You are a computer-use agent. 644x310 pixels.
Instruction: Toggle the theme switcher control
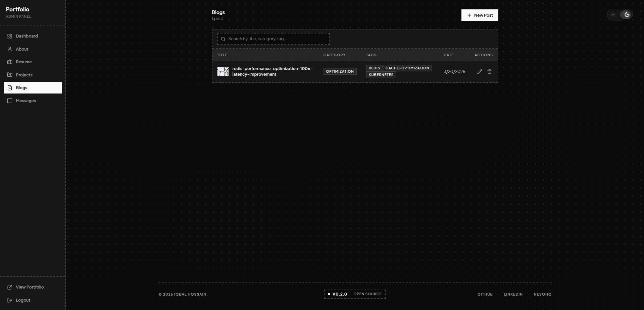pyautogui.click(x=620, y=15)
